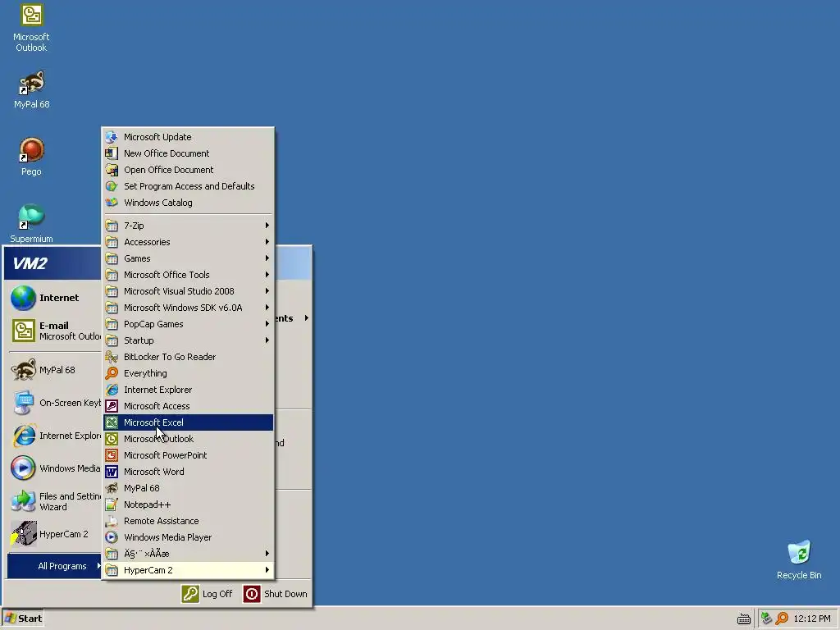This screenshot has width=840, height=630.
Task: Open the Startup program folder
Action: coord(188,340)
